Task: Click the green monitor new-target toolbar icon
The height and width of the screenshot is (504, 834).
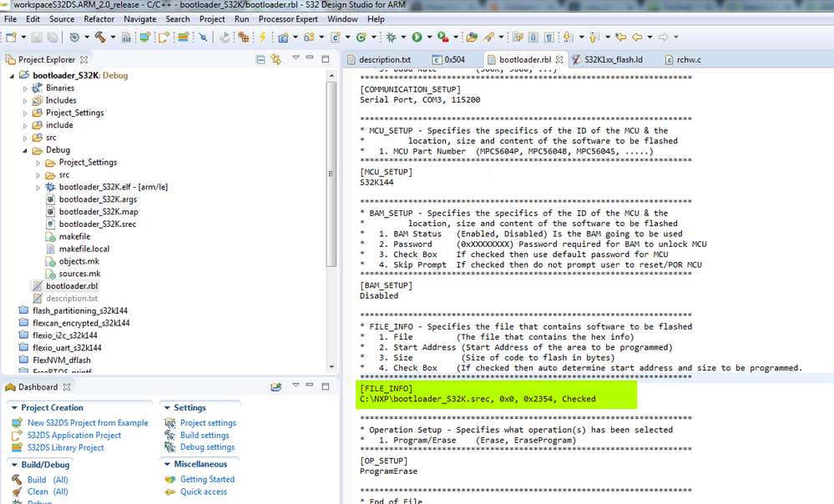Action: point(145,38)
